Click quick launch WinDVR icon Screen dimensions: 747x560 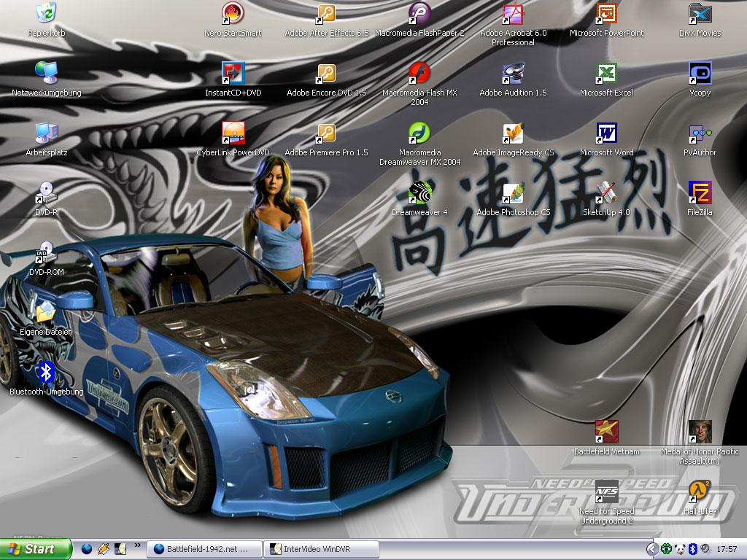pyautogui.click(x=120, y=549)
